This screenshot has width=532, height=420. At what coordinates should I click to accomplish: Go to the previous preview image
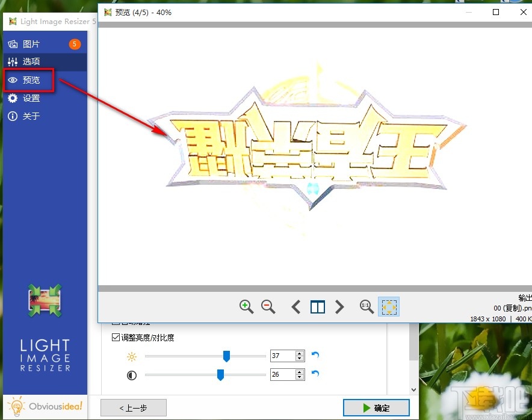[x=296, y=307]
